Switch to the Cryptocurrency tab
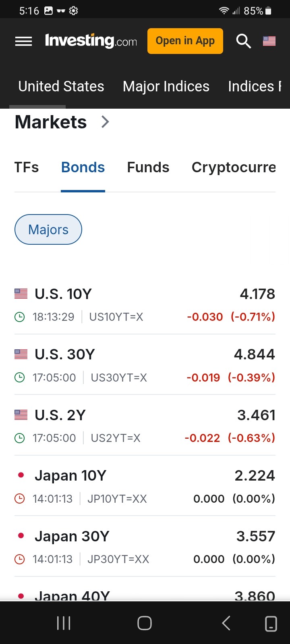290x644 pixels. [x=234, y=167]
